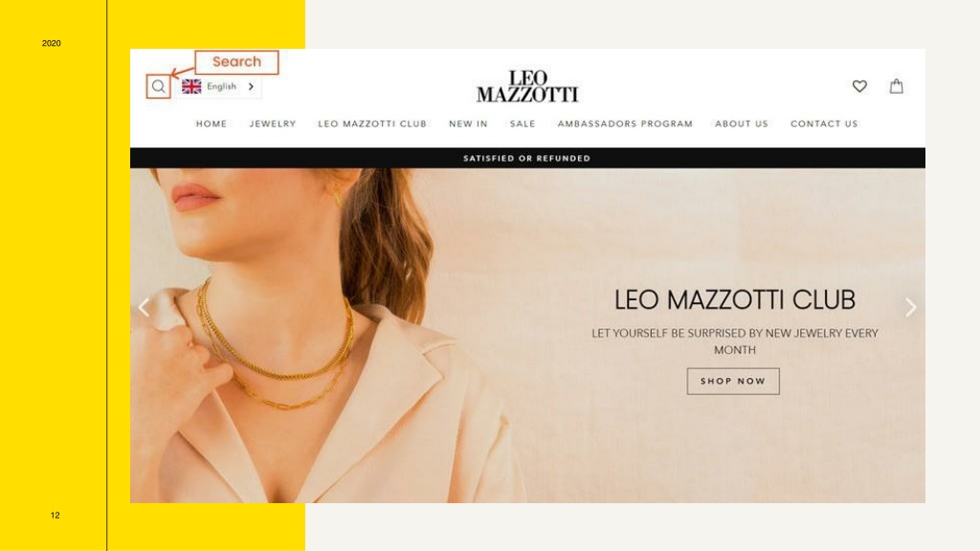Click the Leo Mazzotti Club hero image
The image size is (980, 551).
[x=527, y=336]
